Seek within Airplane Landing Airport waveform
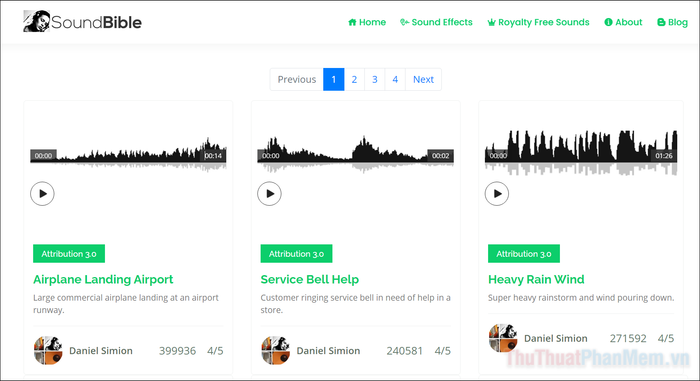Screen dimensions: 700x381 [128, 154]
